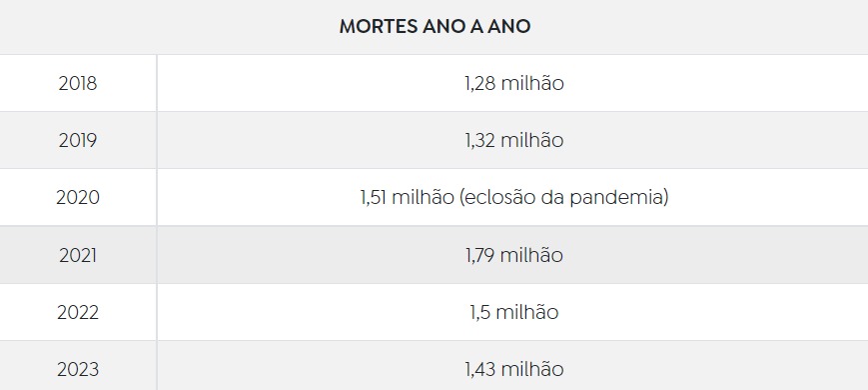Click the 1,5 milhão value

pos(514,312)
